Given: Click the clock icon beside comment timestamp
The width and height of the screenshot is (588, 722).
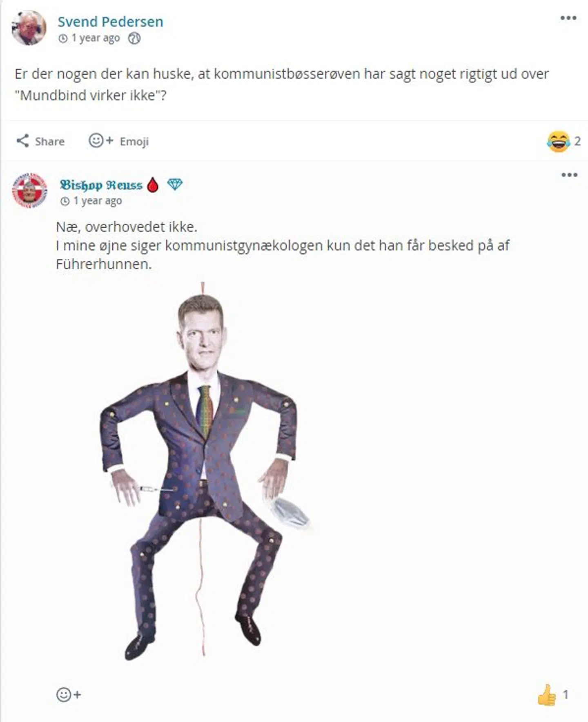Looking at the screenshot, I should click(65, 201).
